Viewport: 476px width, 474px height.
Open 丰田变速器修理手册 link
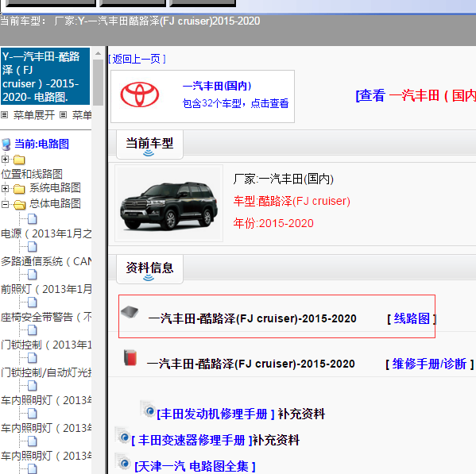pyautogui.click(x=192, y=441)
